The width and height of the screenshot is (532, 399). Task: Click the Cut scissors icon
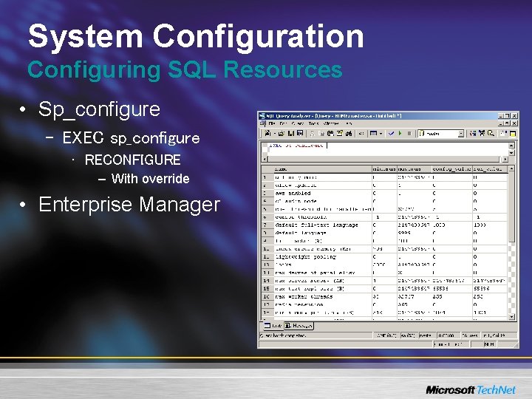pos(313,133)
